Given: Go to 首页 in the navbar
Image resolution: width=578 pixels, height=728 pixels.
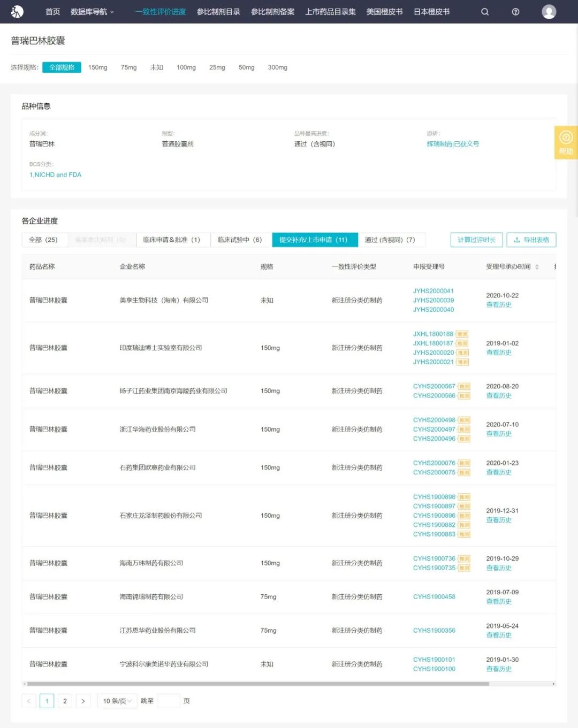Looking at the screenshot, I should click(52, 12).
